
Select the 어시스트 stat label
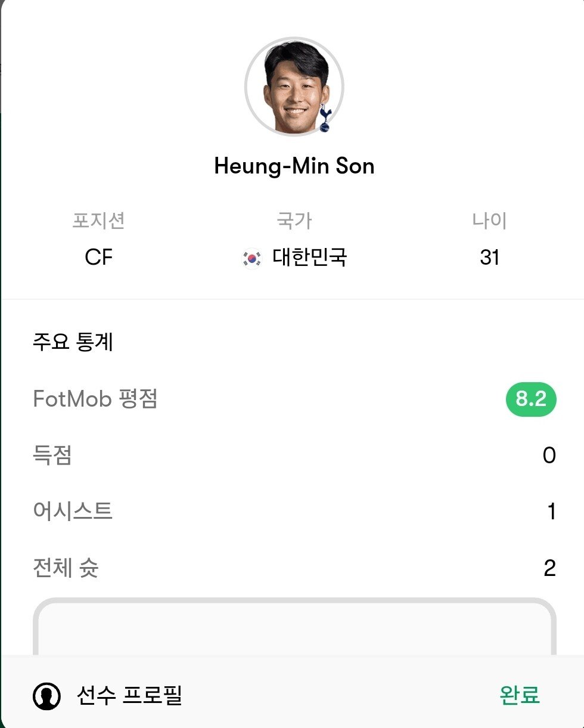pos(73,512)
